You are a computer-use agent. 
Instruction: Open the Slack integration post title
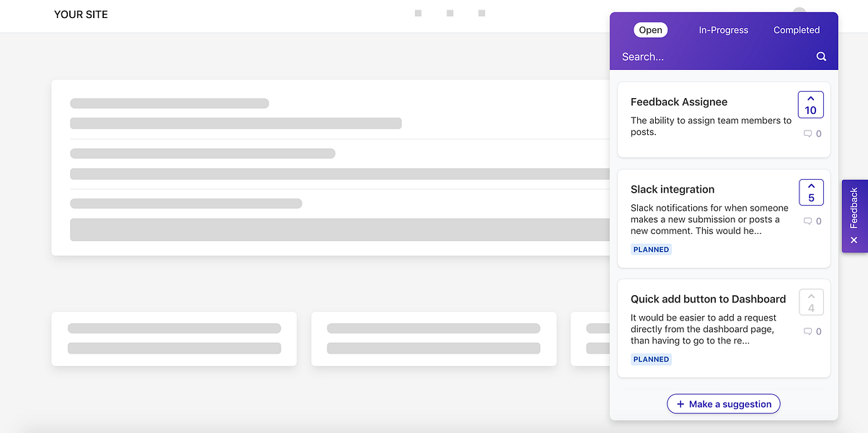click(x=672, y=189)
